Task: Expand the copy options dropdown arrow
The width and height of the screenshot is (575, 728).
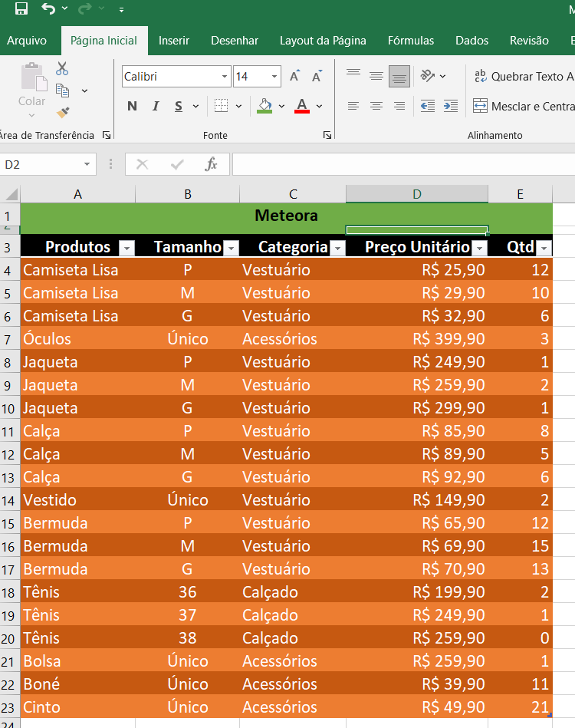Action: click(x=84, y=91)
